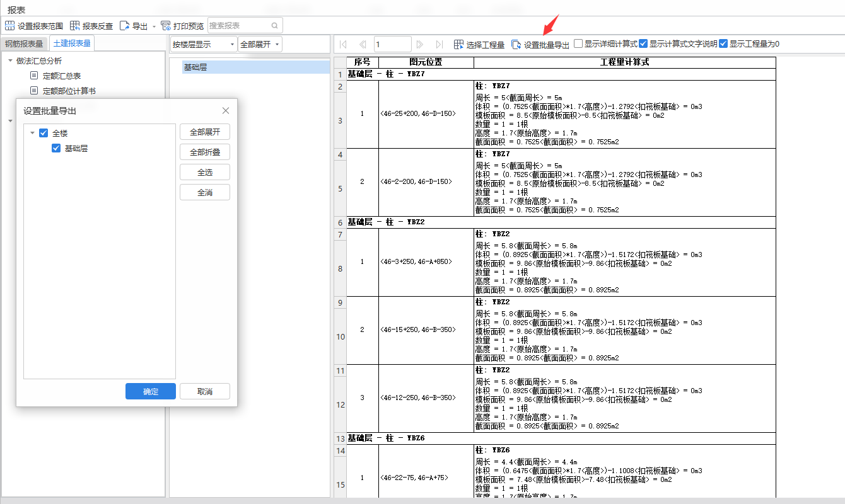Go to last page of the report
Screen dimensions: 845x504
click(x=439, y=44)
